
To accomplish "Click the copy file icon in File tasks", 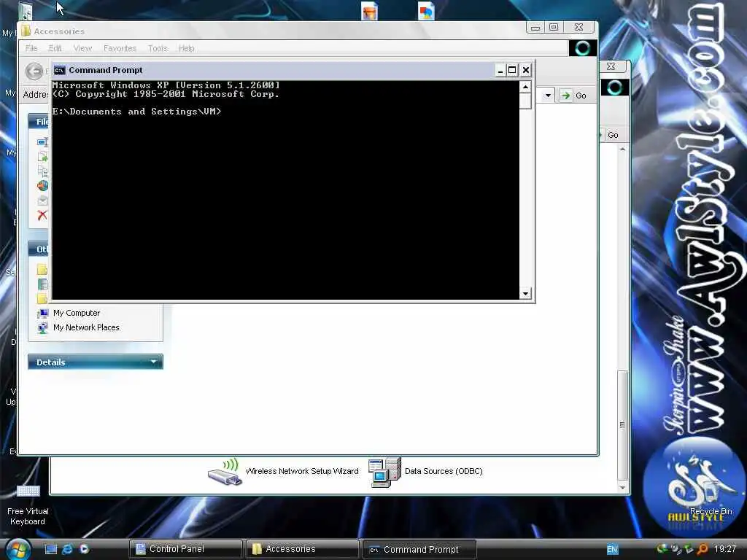I will tap(42, 171).
